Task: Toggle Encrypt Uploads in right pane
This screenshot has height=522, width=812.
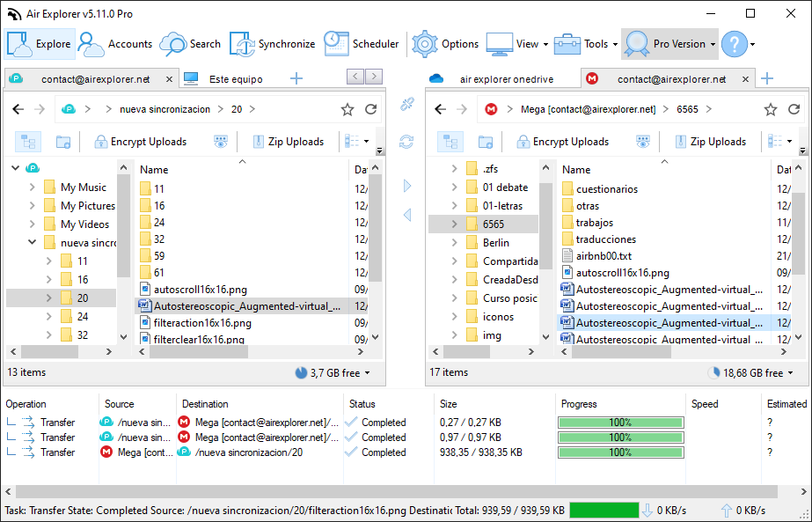Action: 562,142
